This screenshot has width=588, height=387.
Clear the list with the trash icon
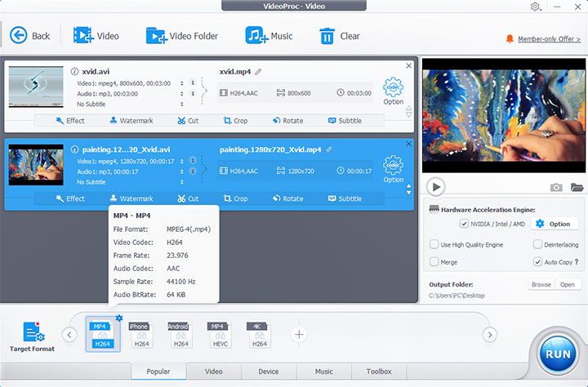[327, 36]
